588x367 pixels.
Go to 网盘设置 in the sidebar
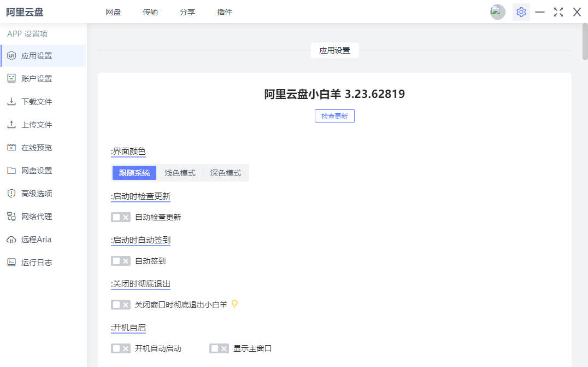(x=36, y=170)
